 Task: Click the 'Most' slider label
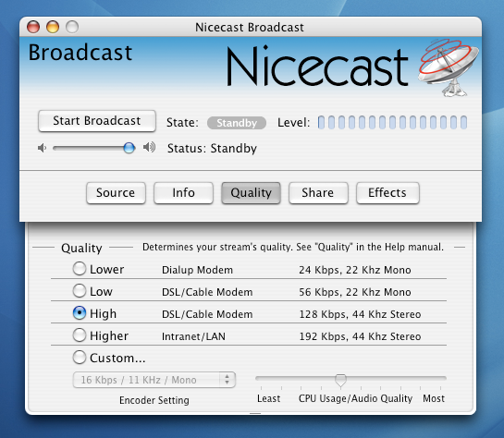point(434,398)
